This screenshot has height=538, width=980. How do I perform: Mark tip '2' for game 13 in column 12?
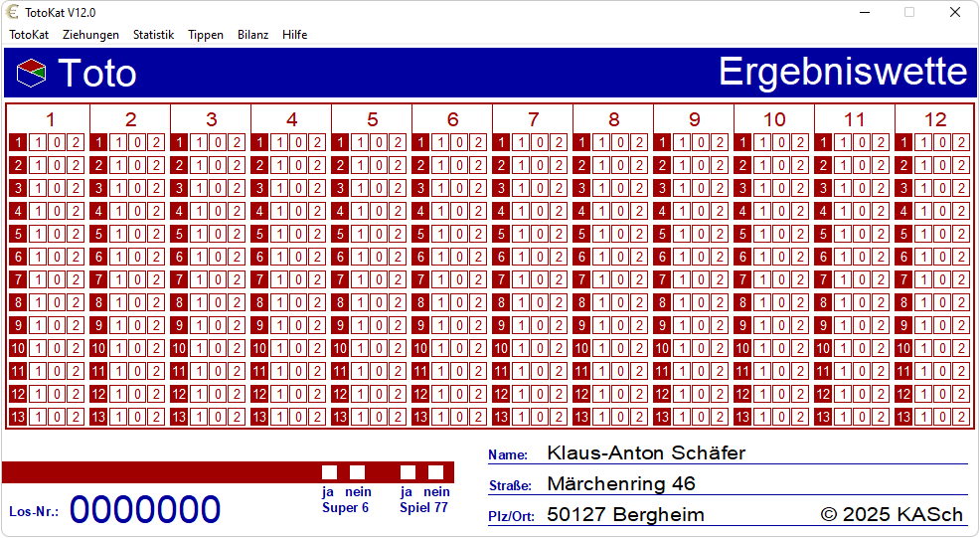(961, 417)
